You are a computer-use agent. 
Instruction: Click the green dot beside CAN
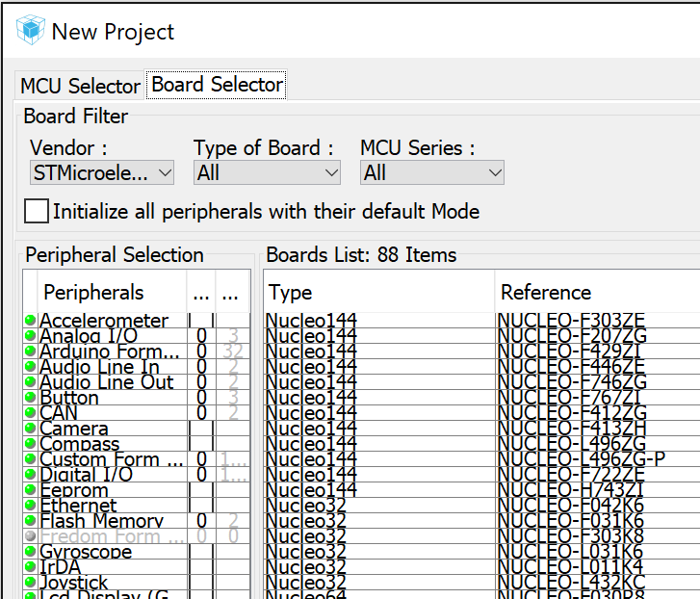click(x=31, y=413)
